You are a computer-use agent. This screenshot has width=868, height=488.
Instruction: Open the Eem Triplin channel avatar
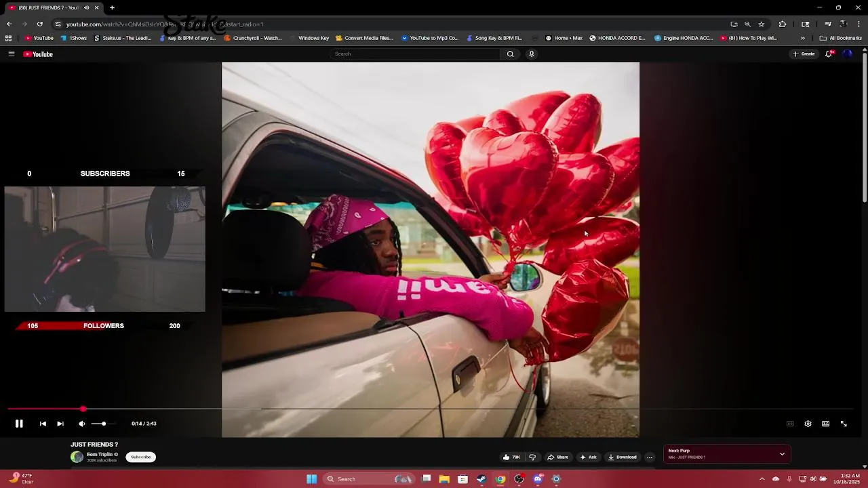[x=77, y=457]
